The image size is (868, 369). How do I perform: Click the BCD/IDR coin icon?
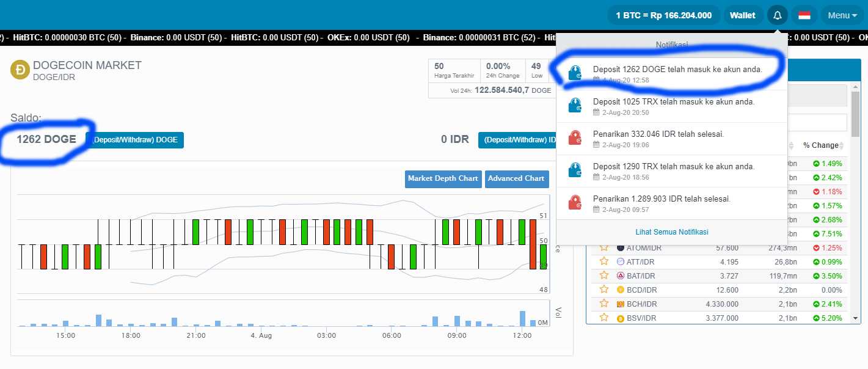621,290
